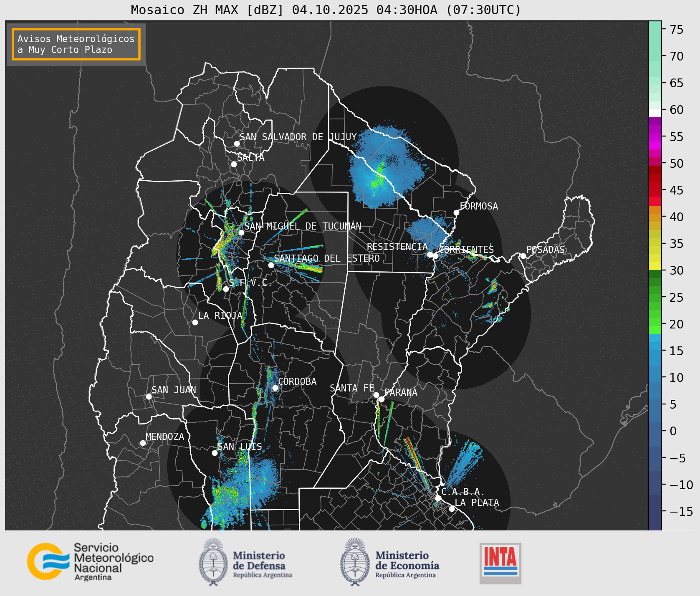Click the CORRIENTES city label
Screen dimensions: 700x596
466,250
